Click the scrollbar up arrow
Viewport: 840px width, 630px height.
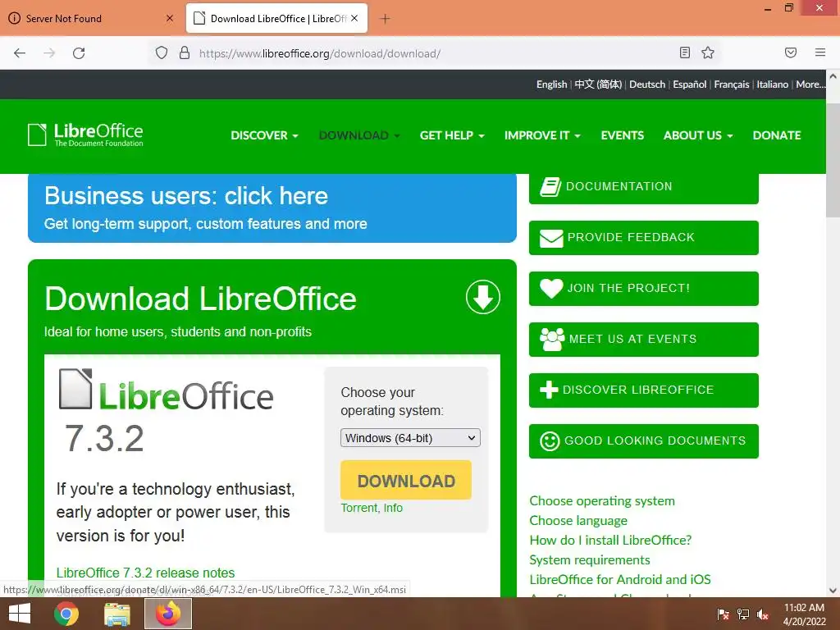click(x=833, y=76)
